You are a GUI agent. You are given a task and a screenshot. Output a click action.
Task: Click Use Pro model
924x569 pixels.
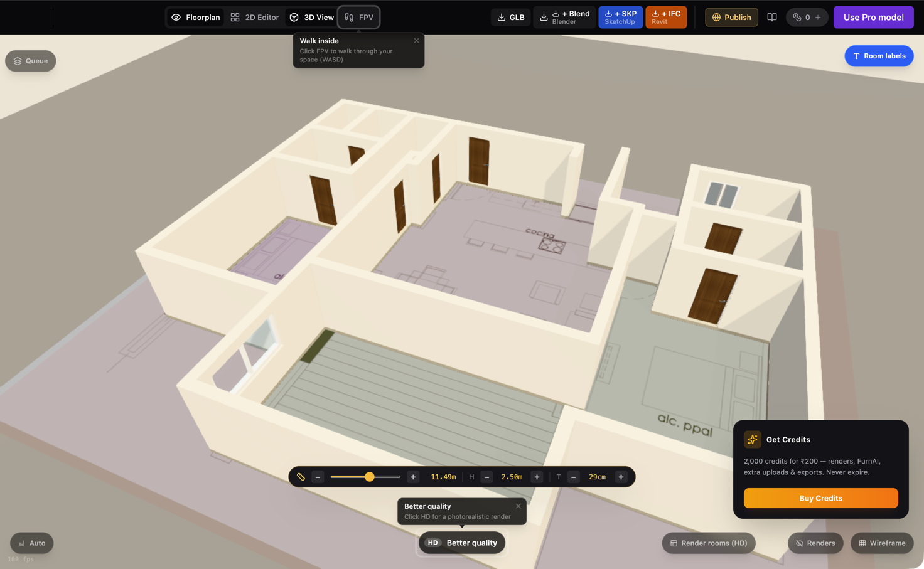click(873, 18)
